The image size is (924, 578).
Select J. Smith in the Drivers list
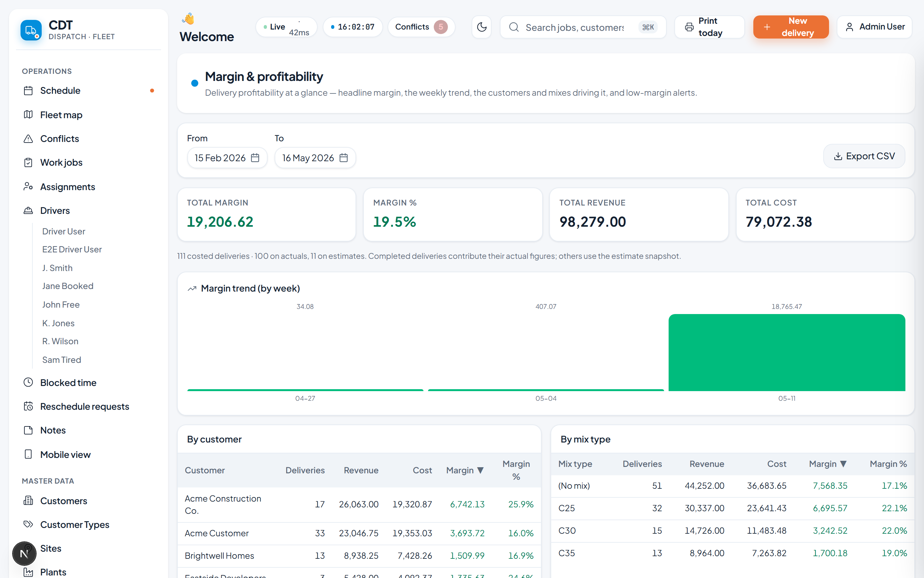pos(57,268)
